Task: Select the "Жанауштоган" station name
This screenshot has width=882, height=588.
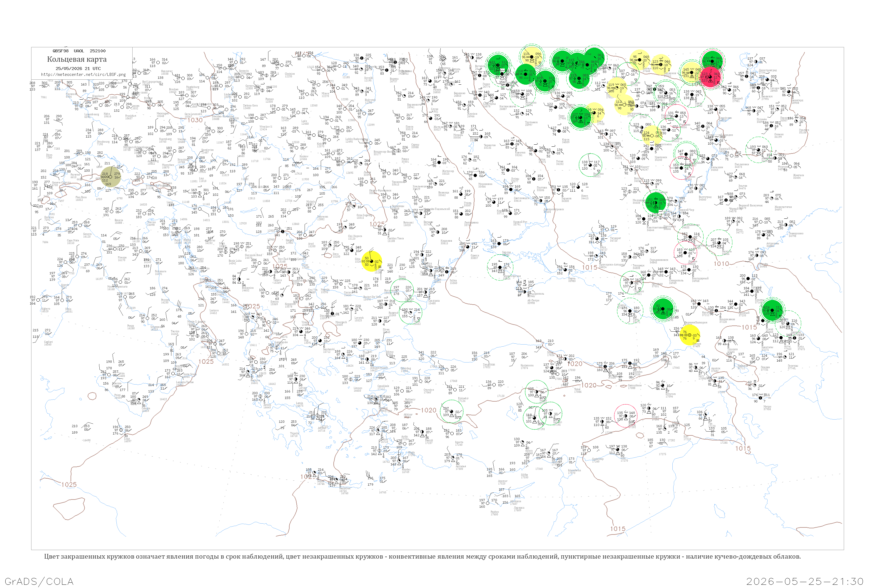Action: point(784,207)
